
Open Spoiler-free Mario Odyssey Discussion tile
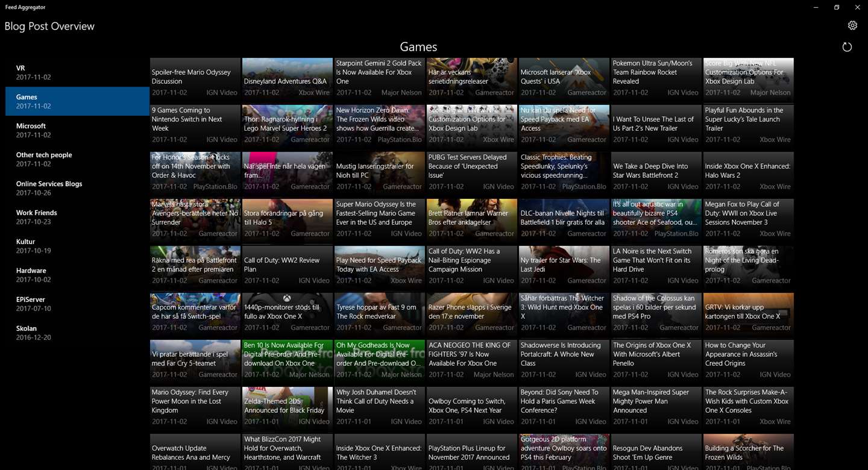click(195, 80)
